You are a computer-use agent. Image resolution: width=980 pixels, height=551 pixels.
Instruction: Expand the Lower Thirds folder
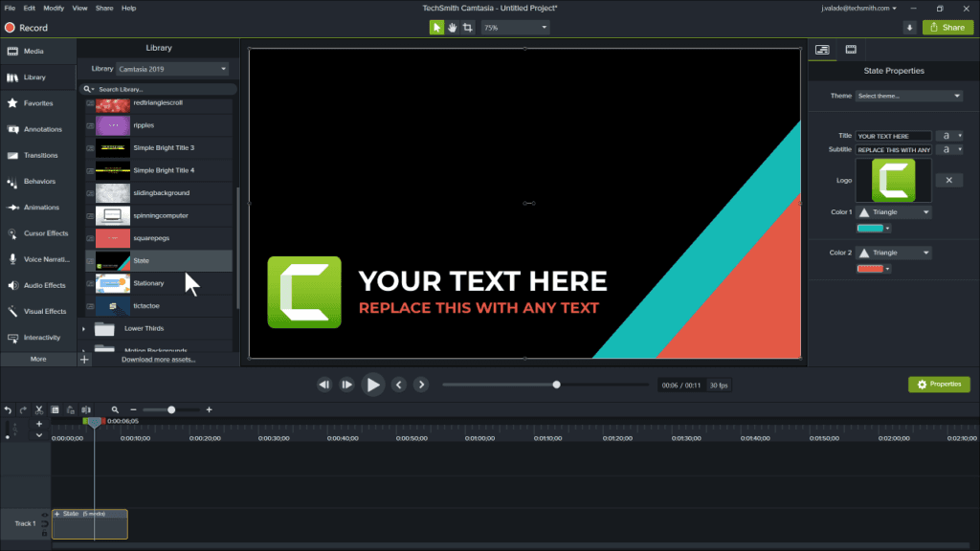(x=84, y=329)
